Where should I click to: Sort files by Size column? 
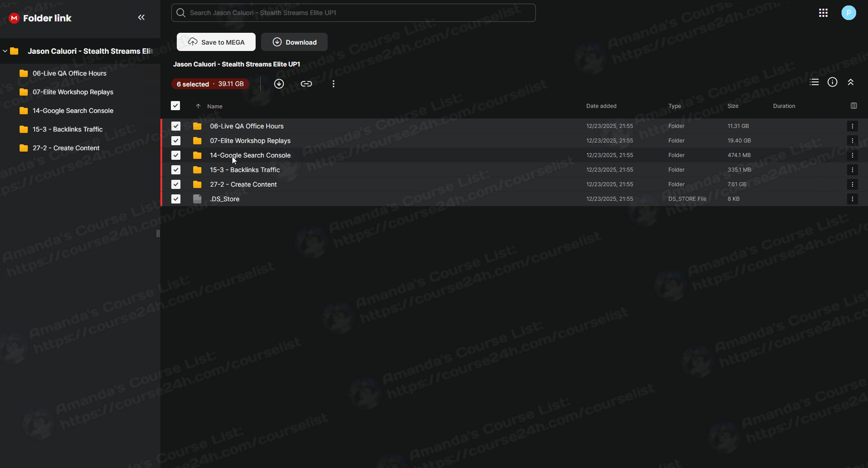tap(733, 106)
